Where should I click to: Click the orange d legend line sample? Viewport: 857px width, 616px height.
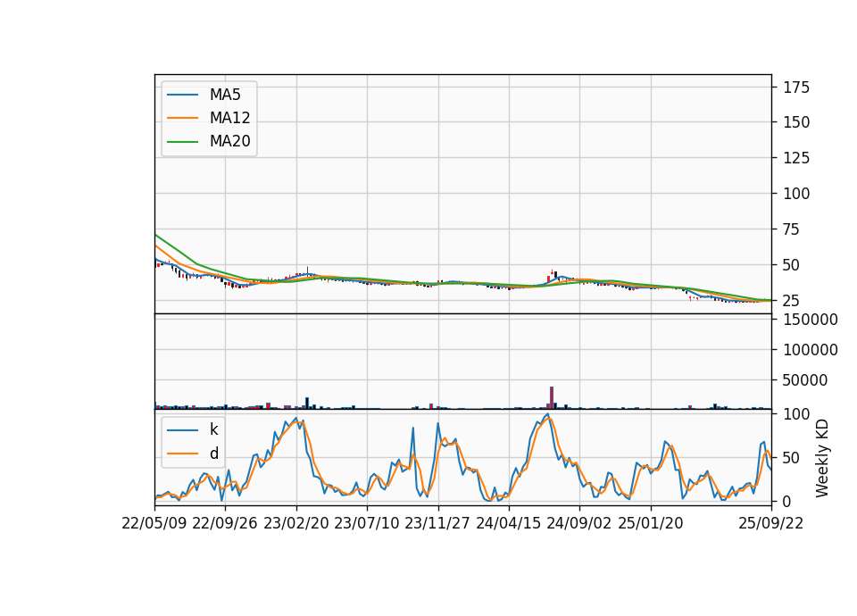182,454
